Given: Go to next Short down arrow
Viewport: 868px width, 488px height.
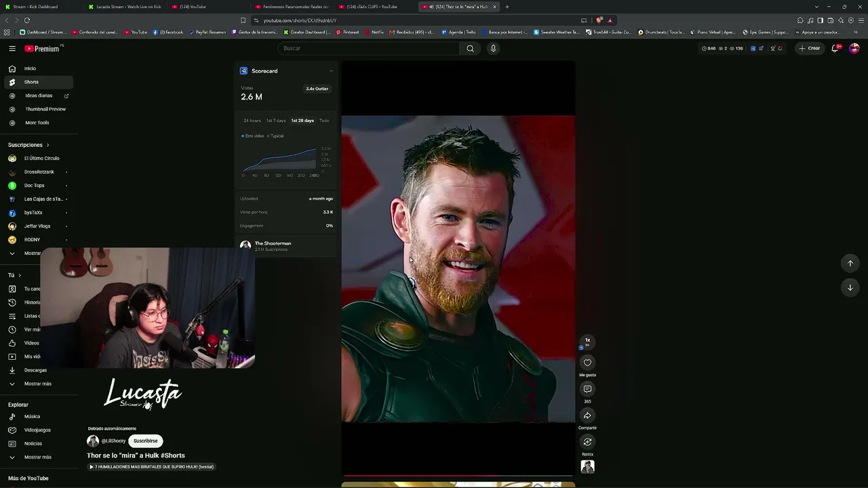Looking at the screenshot, I should click(x=850, y=287).
